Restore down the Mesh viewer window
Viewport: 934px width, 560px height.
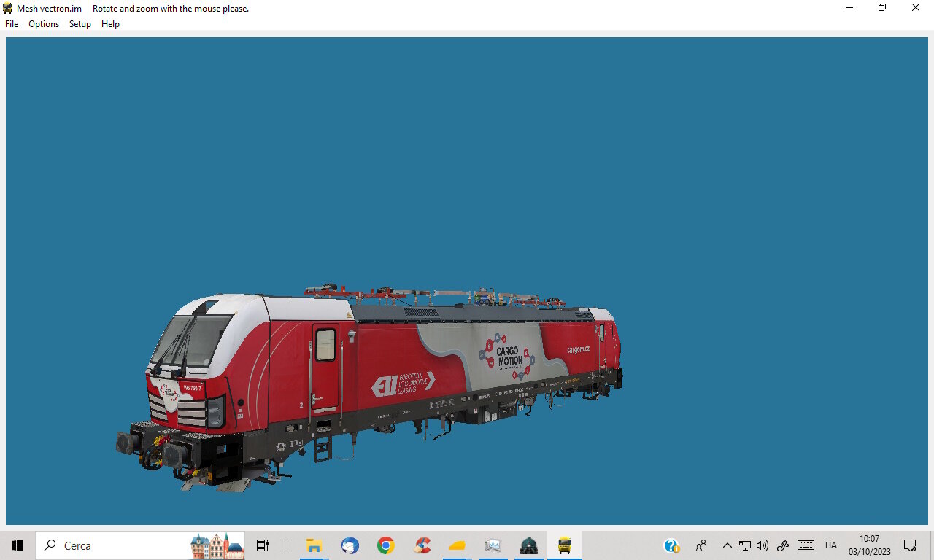click(x=882, y=8)
